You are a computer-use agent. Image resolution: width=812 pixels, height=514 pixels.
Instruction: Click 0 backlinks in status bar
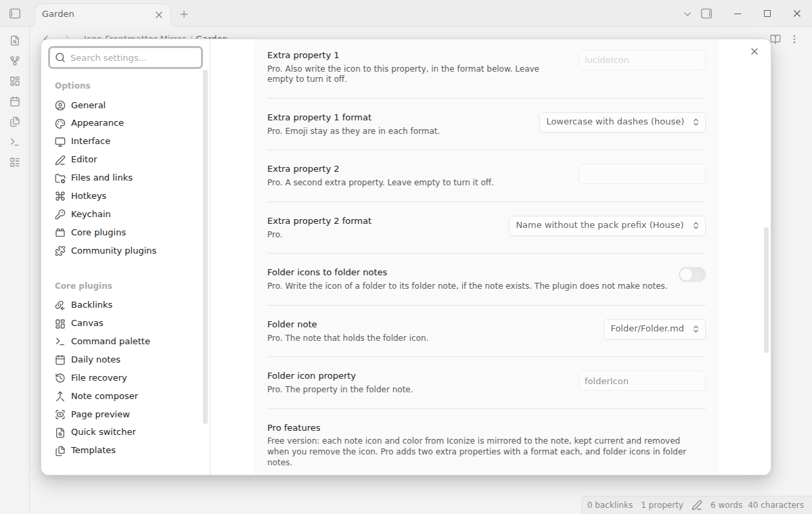tap(610, 505)
